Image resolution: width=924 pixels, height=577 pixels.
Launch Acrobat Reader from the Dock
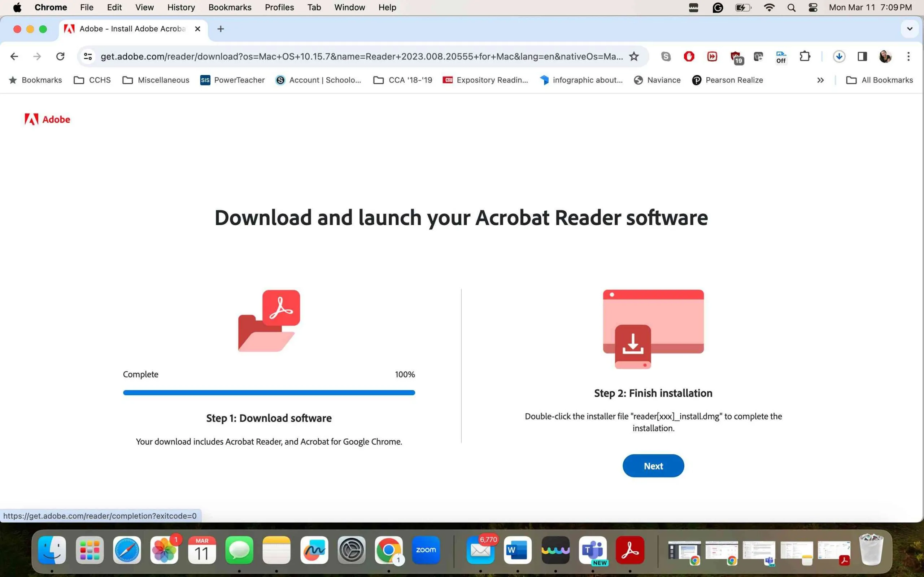[x=631, y=550]
